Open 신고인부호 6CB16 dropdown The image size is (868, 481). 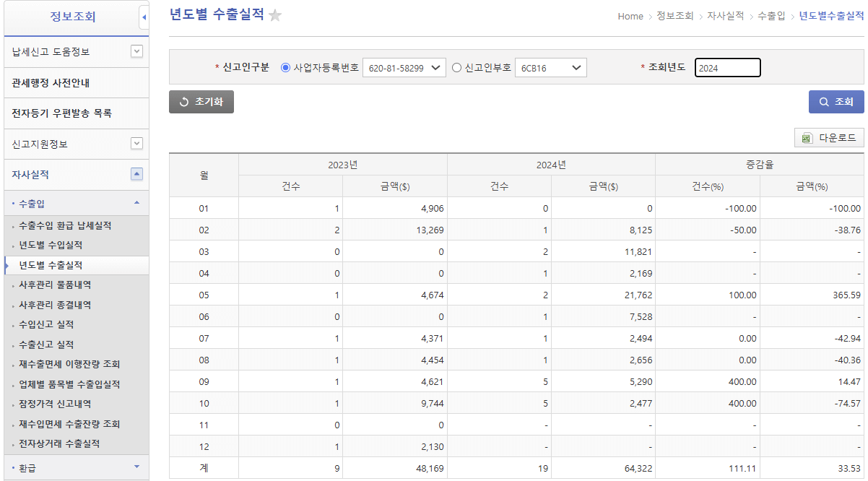[x=551, y=68]
